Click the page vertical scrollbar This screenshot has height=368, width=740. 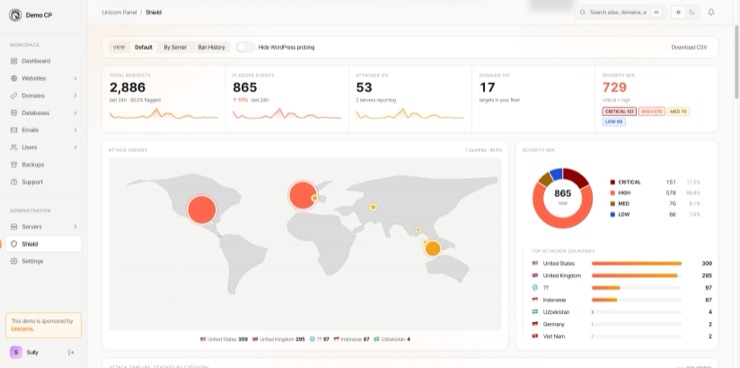click(737, 61)
